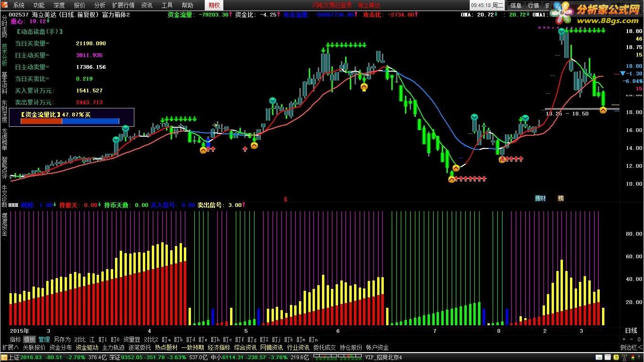Click the 信息 button in title bar
The width and height of the screenshot is (644, 362).
[x=516, y=6]
